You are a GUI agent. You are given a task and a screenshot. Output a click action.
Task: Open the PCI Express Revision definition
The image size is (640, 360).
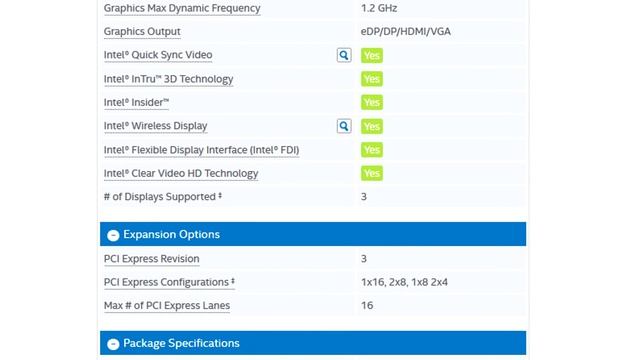(x=151, y=259)
